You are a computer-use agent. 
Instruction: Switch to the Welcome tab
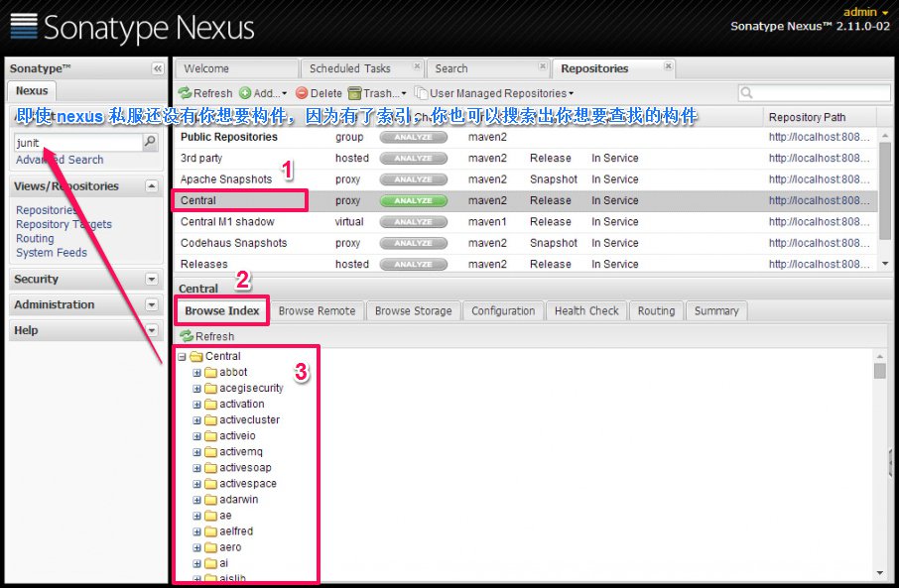tap(235, 68)
